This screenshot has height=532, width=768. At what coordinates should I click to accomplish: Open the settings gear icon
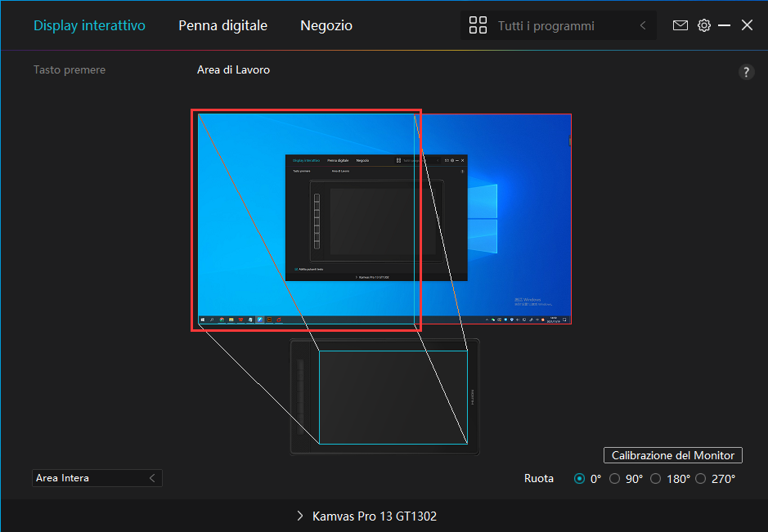(x=704, y=25)
